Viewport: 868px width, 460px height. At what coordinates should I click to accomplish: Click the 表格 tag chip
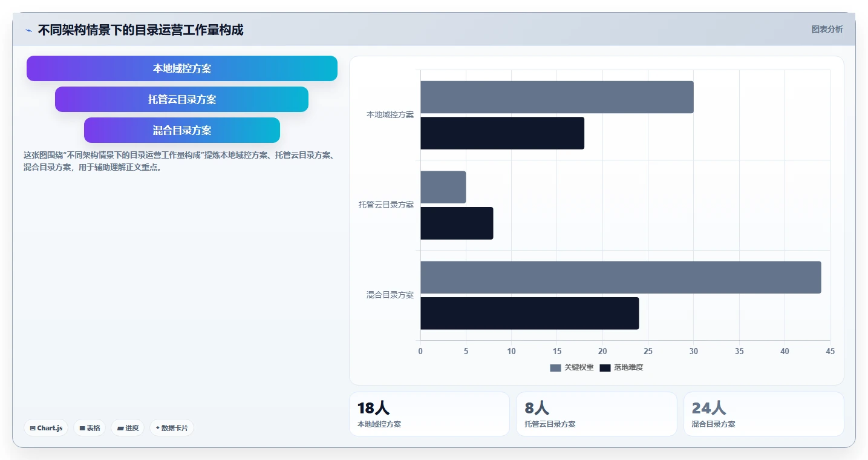click(90, 428)
